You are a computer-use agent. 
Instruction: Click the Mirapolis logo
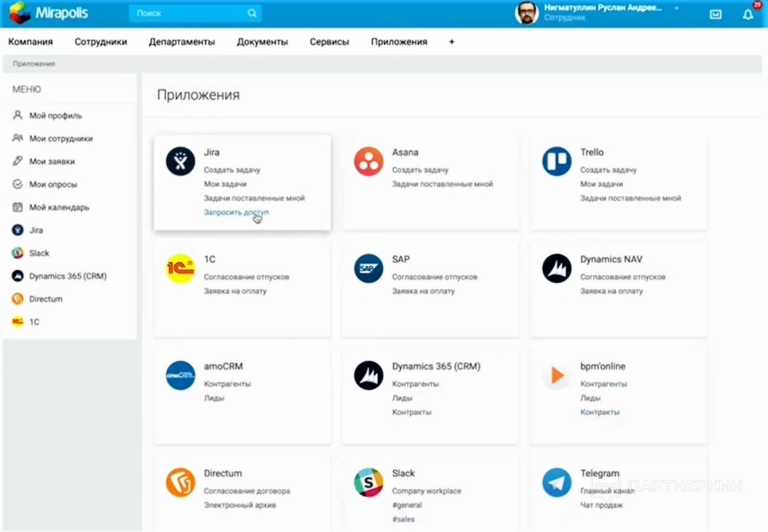click(x=49, y=13)
